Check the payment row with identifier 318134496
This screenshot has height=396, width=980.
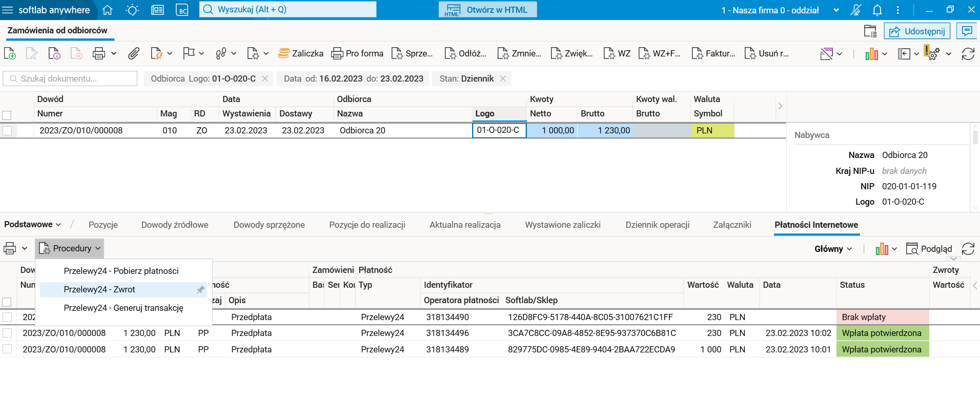pos(7,333)
